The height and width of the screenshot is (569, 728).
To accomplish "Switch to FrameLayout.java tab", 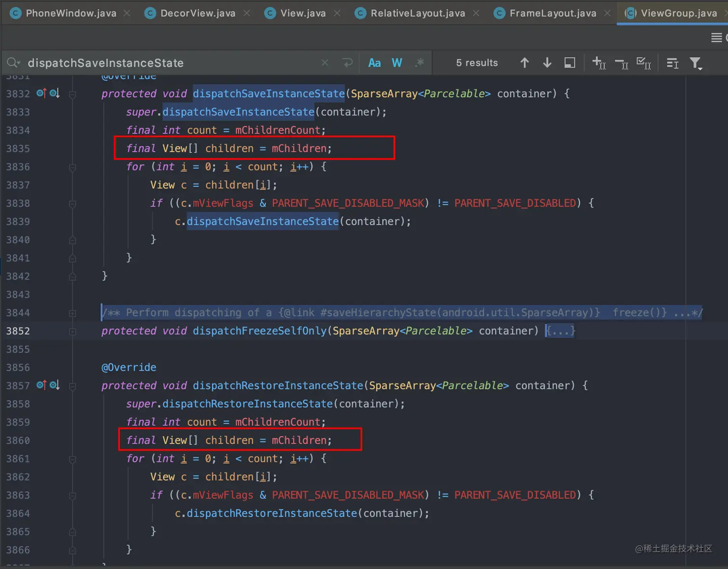I will click(x=553, y=13).
